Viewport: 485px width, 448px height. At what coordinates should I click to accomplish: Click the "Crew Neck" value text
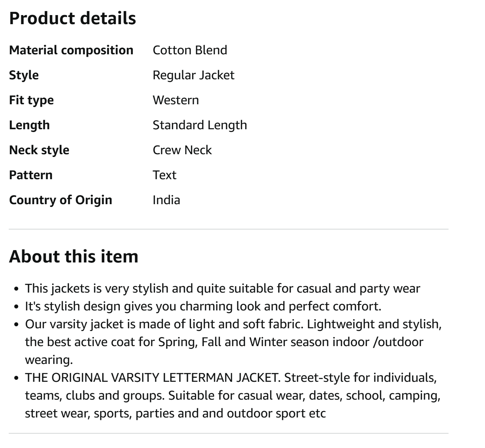[182, 150]
